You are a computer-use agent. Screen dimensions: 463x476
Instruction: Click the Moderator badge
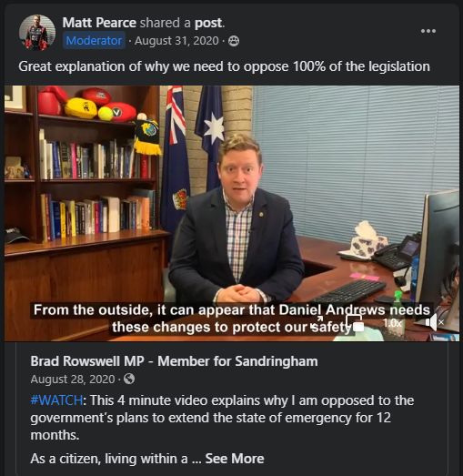click(94, 40)
